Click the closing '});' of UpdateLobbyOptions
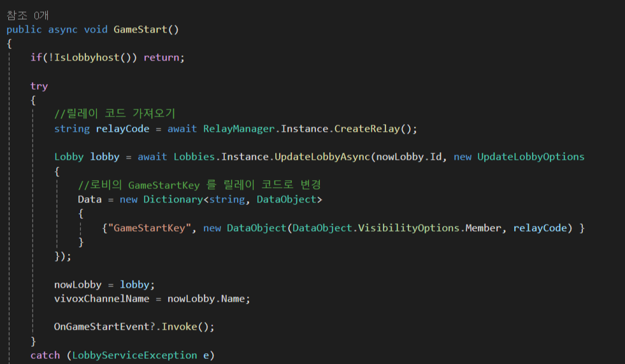Screen dimensions: 625x364 click(62, 256)
